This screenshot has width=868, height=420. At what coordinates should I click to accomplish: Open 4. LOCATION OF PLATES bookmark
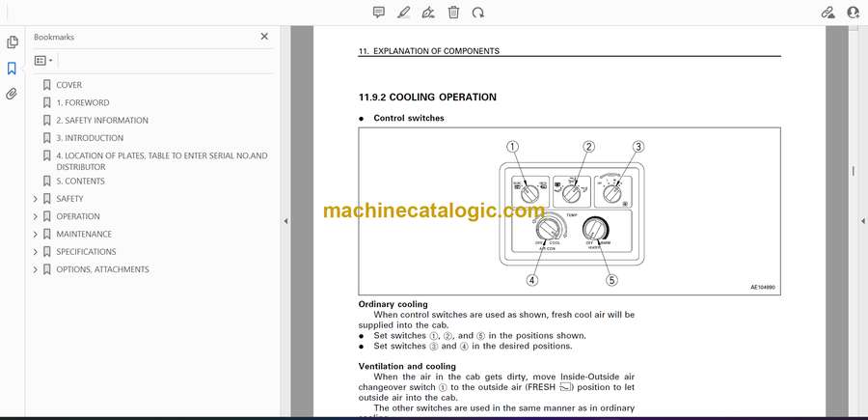[162, 161]
